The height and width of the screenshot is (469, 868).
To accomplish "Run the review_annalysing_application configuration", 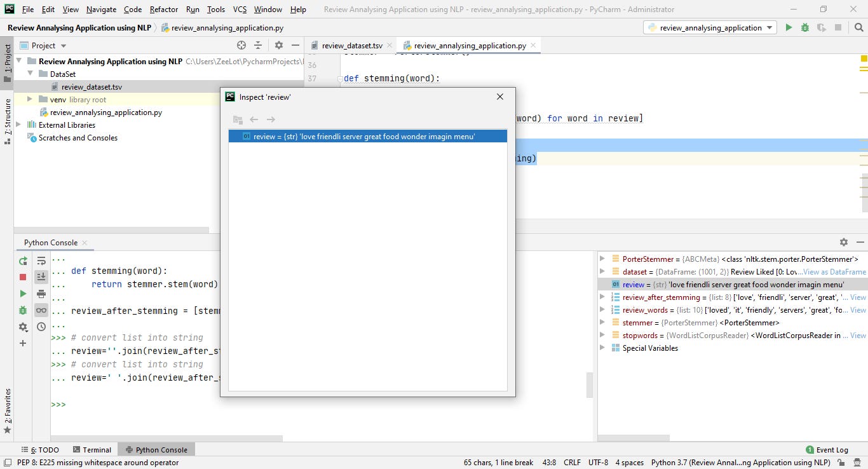I will point(788,27).
